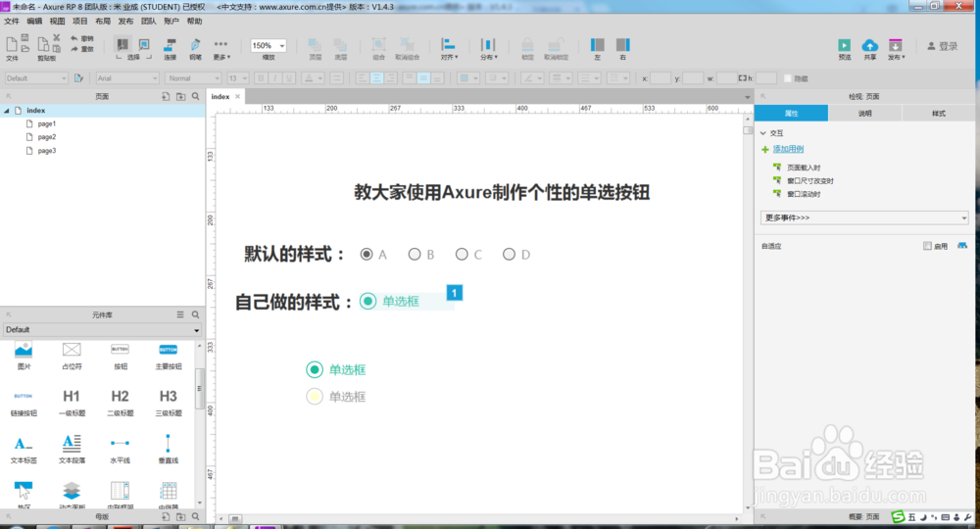Add a folder in pages panel
The height and width of the screenshot is (529, 980).
point(180,96)
